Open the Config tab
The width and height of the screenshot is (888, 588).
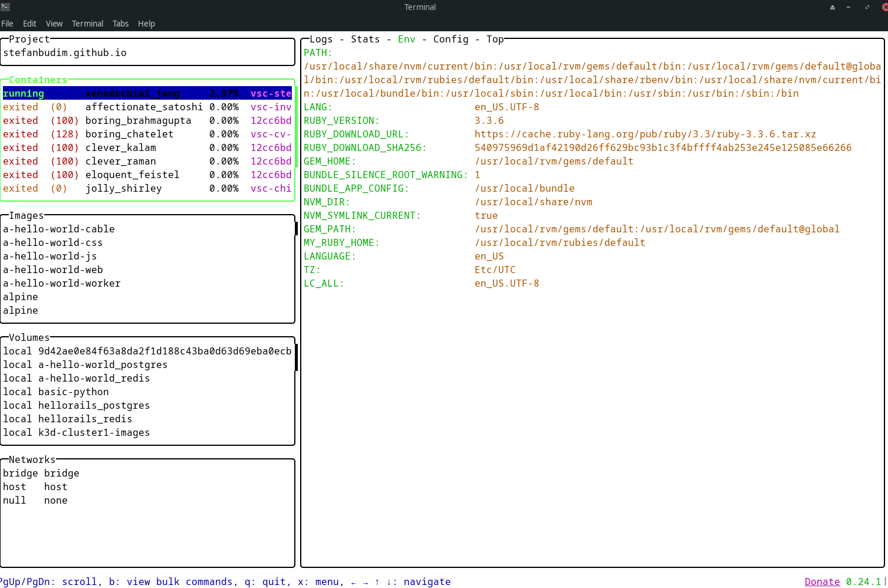(450, 40)
